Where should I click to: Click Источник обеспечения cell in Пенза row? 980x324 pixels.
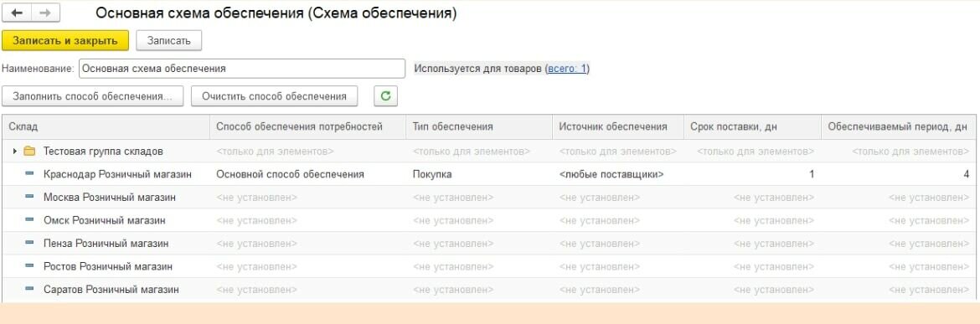pos(618,244)
